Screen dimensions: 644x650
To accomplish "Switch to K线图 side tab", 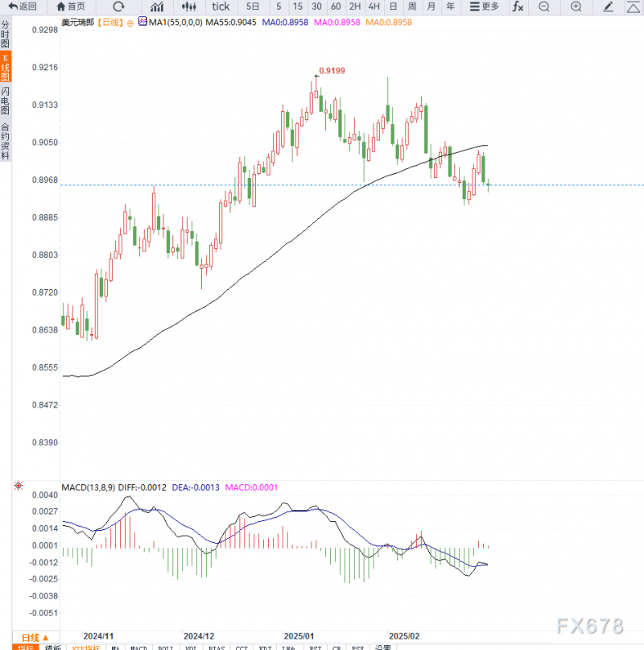I will 6,67.
